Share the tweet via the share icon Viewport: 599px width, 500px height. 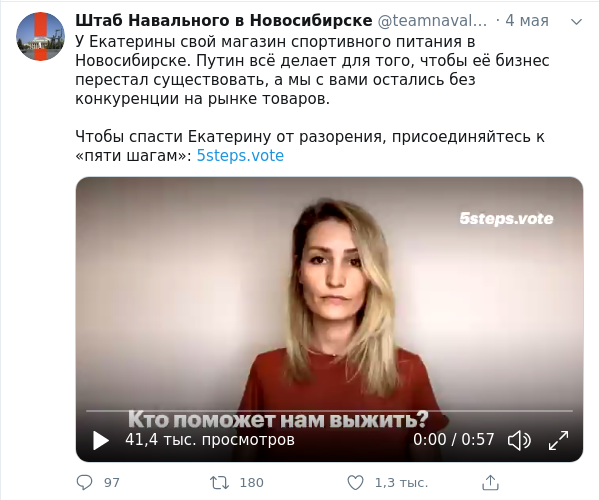click(491, 482)
